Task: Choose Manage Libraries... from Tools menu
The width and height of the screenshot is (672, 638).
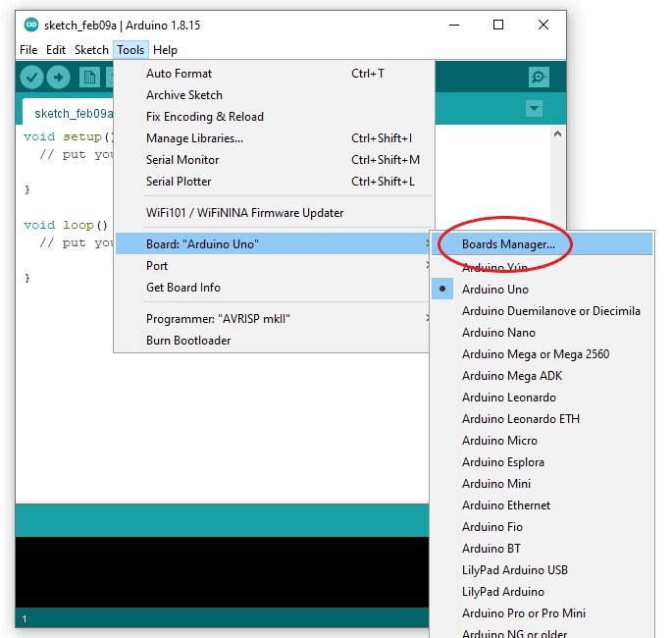Action: [x=194, y=138]
